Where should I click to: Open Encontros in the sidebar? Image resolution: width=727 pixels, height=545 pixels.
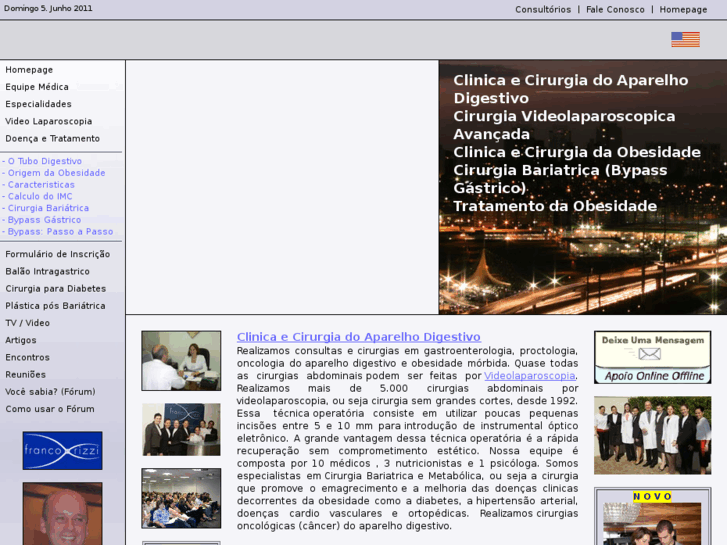(x=27, y=357)
